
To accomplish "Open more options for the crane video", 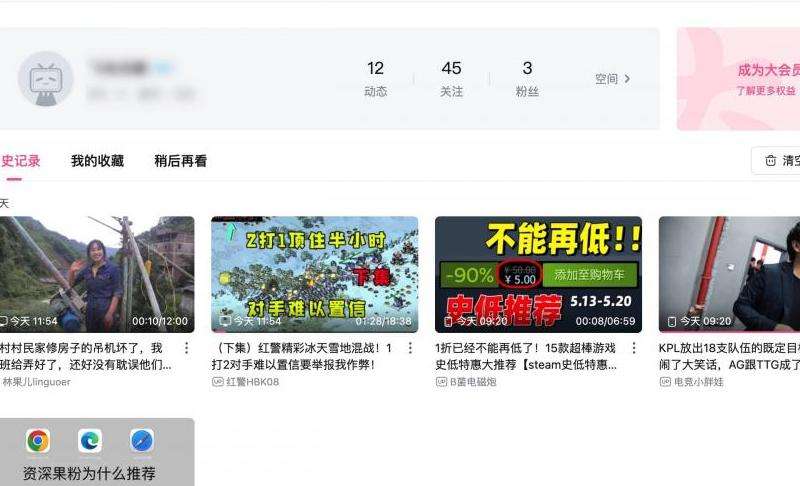I will click(186, 348).
